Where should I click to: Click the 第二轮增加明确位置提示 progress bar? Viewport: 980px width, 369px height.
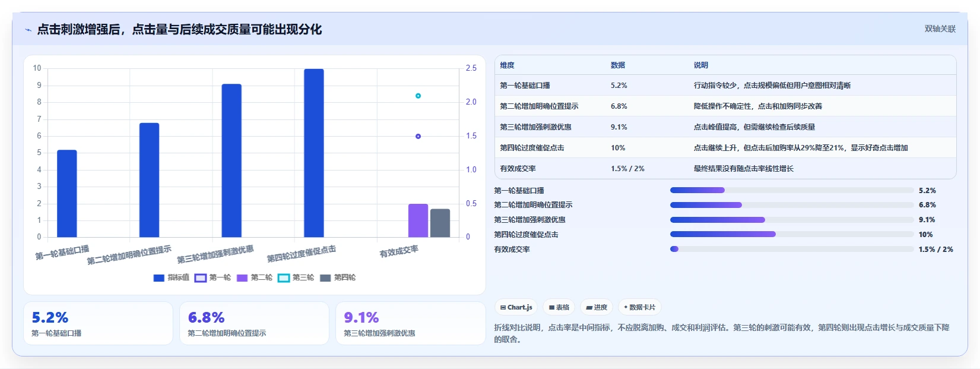pyautogui.click(x=792, y=205)
